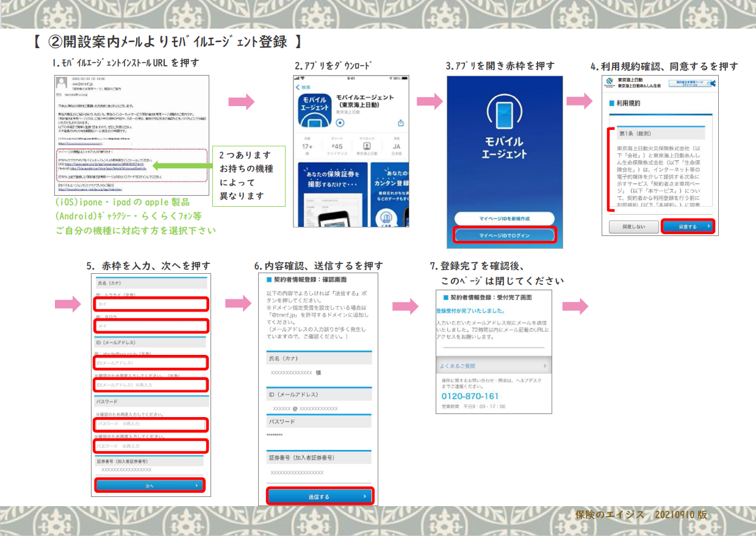The height and width of the screenshot is (536, 756).
Task: Click the セイ name input field
Action: click(x=151, y=304)
